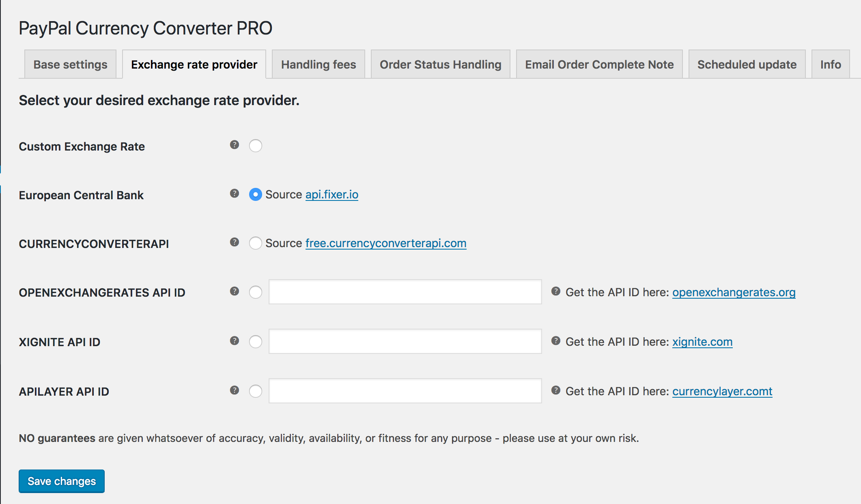Select the APILAYER API ID radio button
This screenshot has height=504, width=861.
(x=256, y=391)
